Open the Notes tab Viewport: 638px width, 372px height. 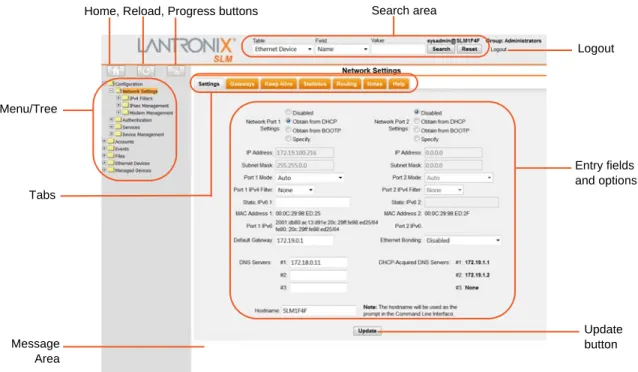pyautogui.click(x=374, y=84)
